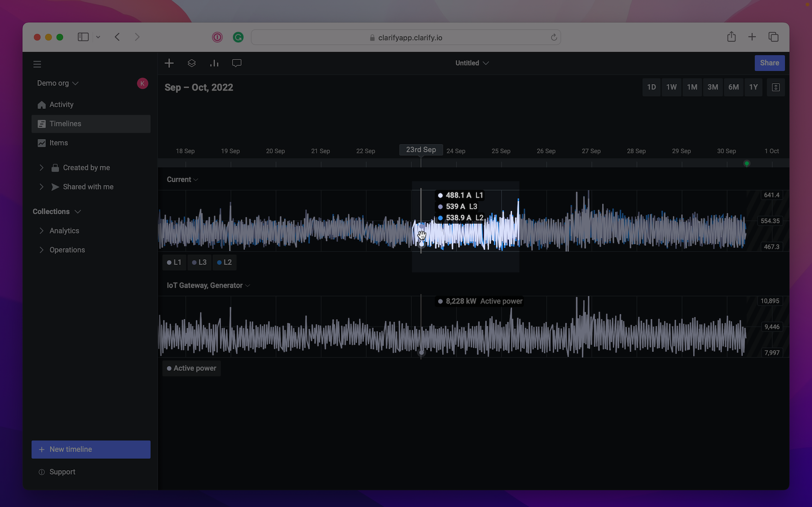Viewport: 812px width, 507px height.
Task: Open Activity in the sidebar
Action: (x=61, y=105)
